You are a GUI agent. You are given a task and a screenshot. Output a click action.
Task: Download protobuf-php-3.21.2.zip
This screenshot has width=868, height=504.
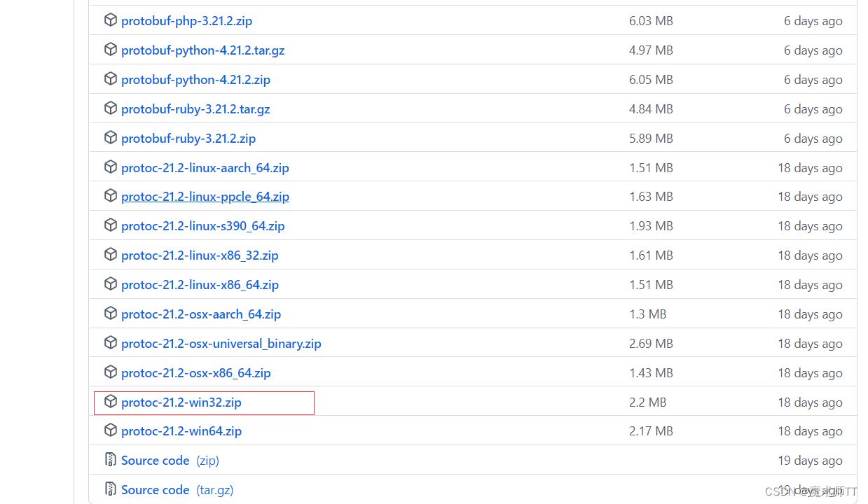pyautogui.click(x=186, y=21)
